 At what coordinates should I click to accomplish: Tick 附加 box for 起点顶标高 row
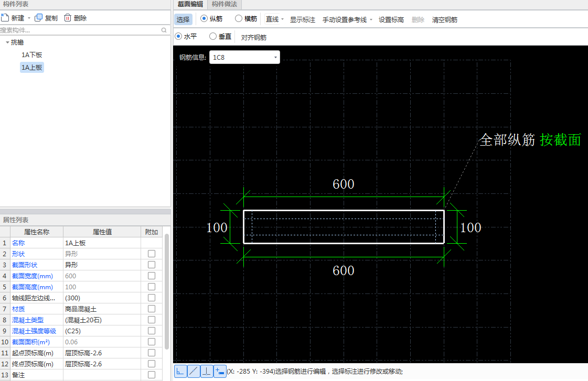pyautogui.click(x=152, y=353)
